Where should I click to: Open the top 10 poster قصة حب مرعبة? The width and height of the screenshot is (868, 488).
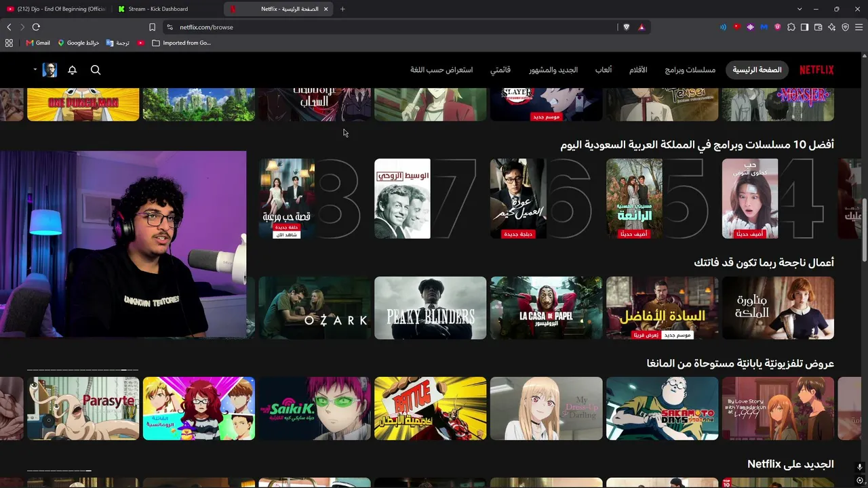(x=287, y=199)
